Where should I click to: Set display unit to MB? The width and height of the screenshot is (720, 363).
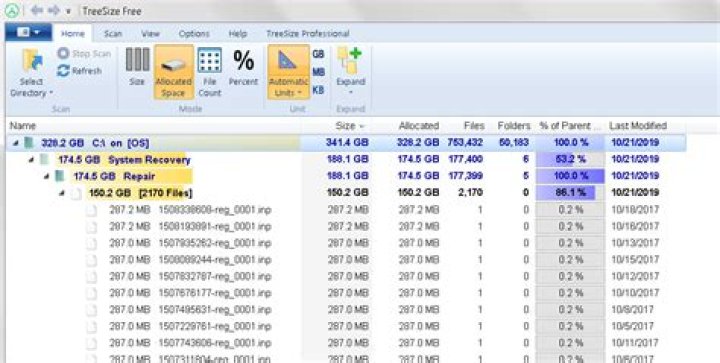[x=319, y=72]
